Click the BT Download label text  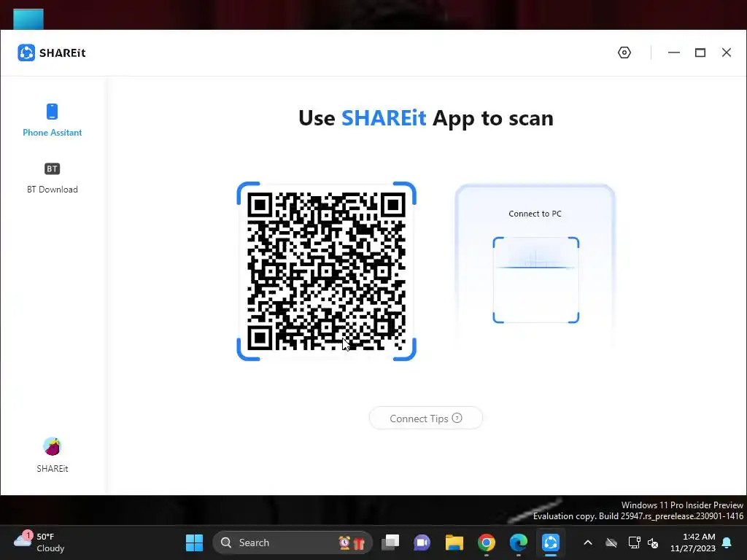pyautogui.click(x=52, y=190)
